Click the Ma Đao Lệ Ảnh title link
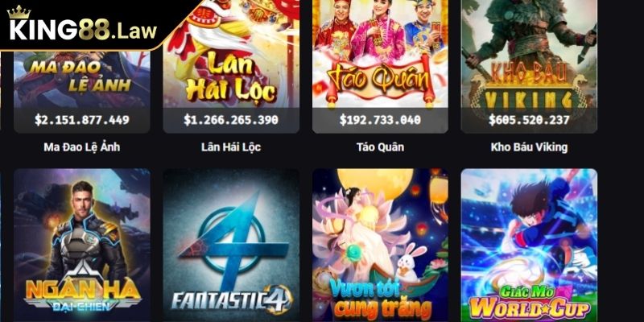The width and height of the screenshot is (644, 322). [x=82, y=147]
